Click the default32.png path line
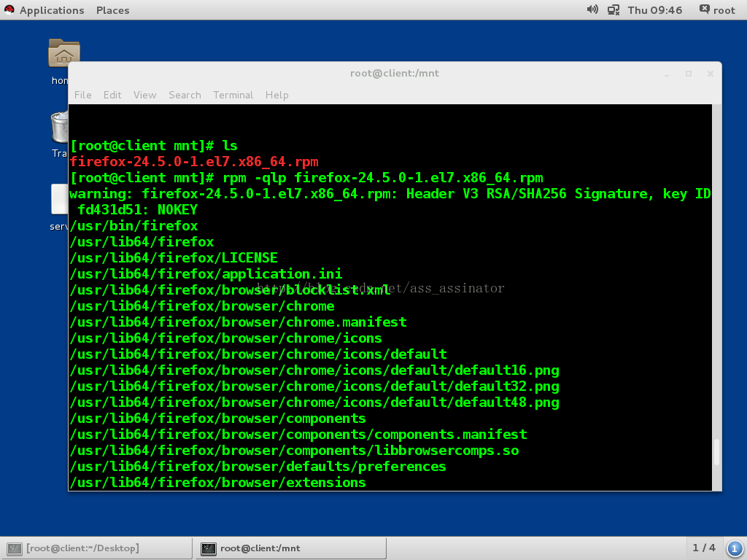 pos(314,386)
